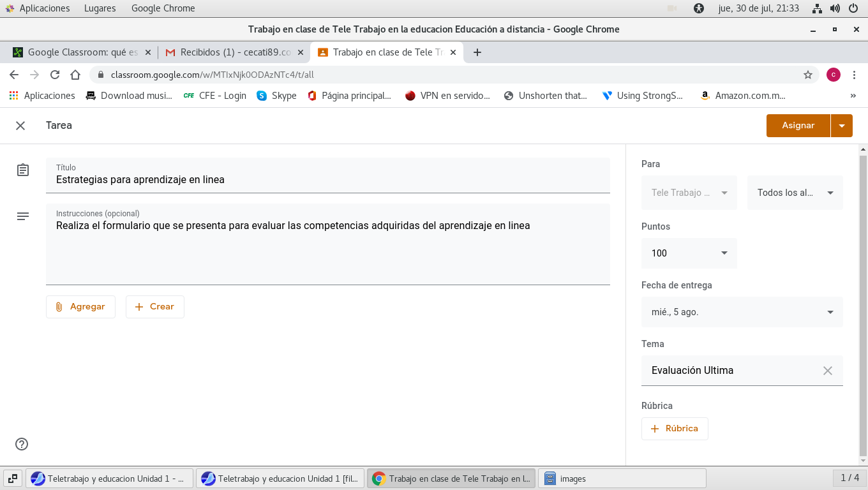Click into the Título text field
The width and height of the screenshot is (868, 490).
pos(327,180)
